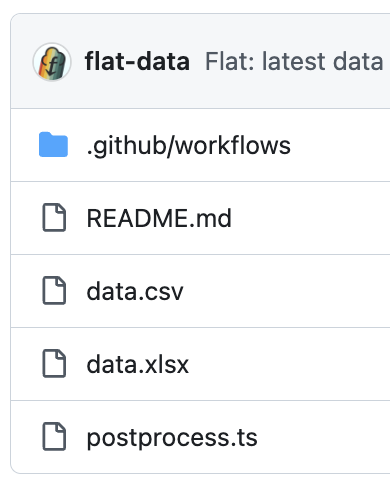Click the data.csv file icon
Screen dimensions: 390x478
pyautogui.click(x=54, y=290)
